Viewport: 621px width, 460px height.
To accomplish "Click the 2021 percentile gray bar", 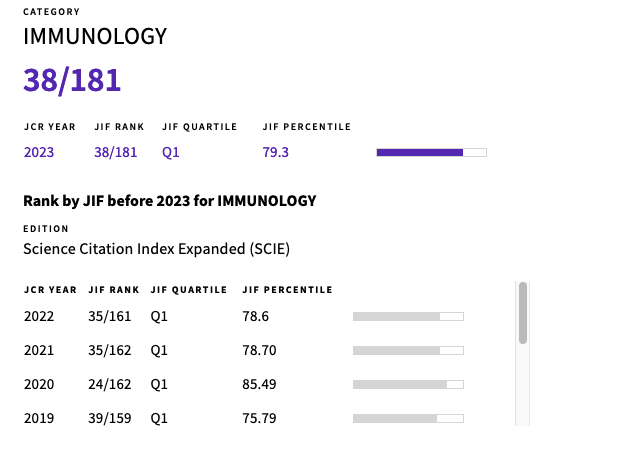I will click(x=408, y=350).
